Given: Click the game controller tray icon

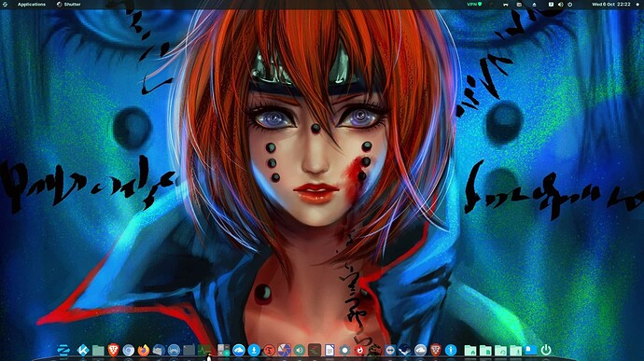Looking at the screenshot, I should pyautogui.click(x=506, y=4).
